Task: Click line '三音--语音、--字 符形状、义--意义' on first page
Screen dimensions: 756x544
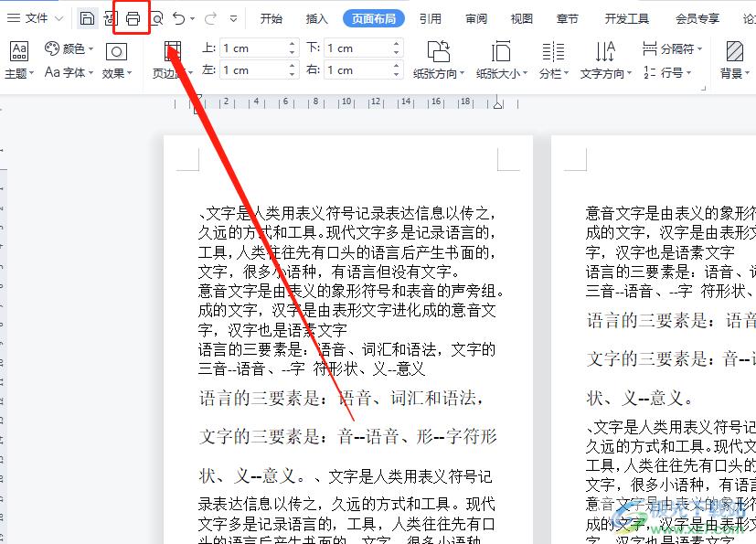Action: click(x=312, y=369)
